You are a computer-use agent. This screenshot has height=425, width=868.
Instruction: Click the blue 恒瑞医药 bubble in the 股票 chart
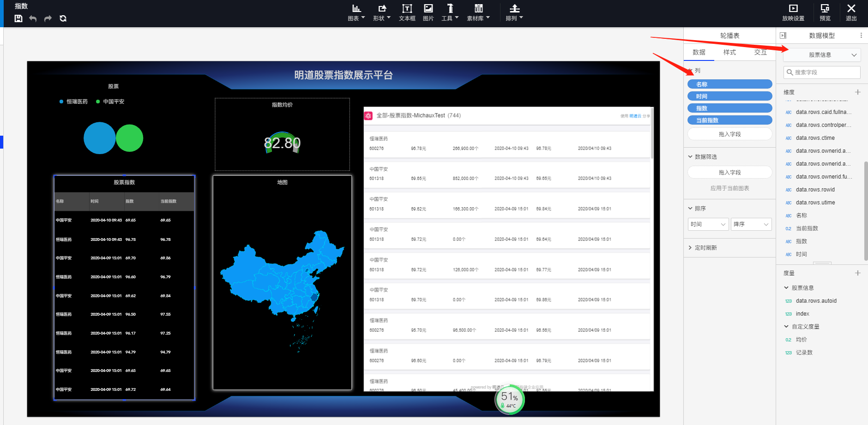point(99,138)
